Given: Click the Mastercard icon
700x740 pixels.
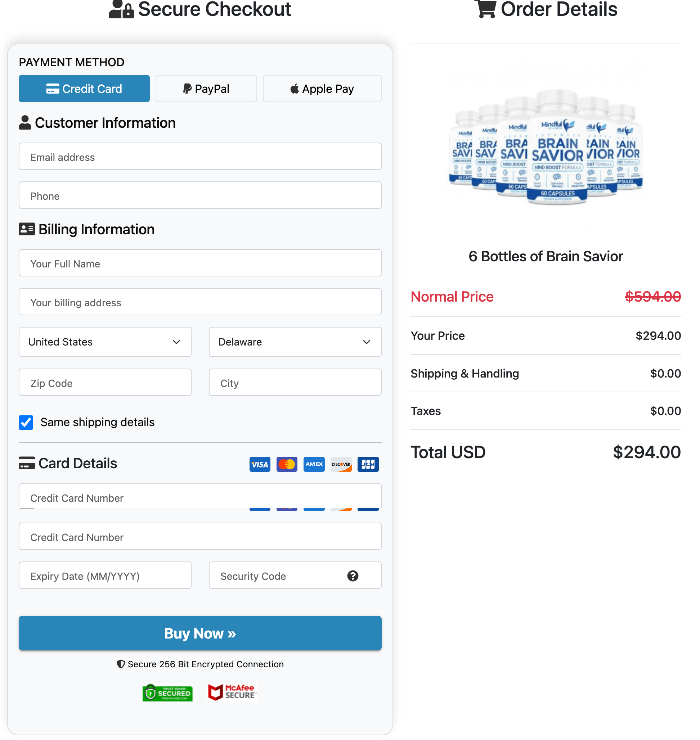Looking at the screenshot, I should [x=287, y=464].
